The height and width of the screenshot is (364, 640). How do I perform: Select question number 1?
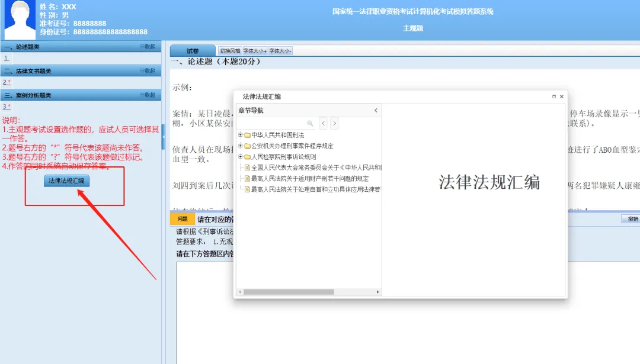pyautogui.click(x=6, y=58)
